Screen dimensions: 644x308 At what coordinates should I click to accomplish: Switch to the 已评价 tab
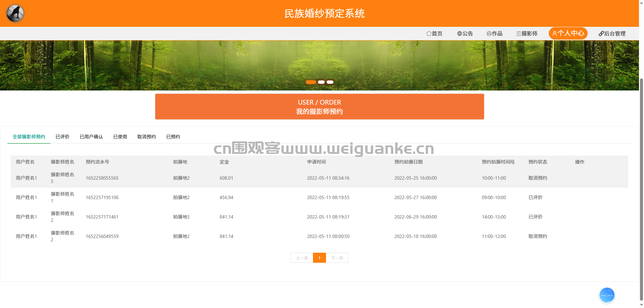pyautogui.click(x=62, y=137)
